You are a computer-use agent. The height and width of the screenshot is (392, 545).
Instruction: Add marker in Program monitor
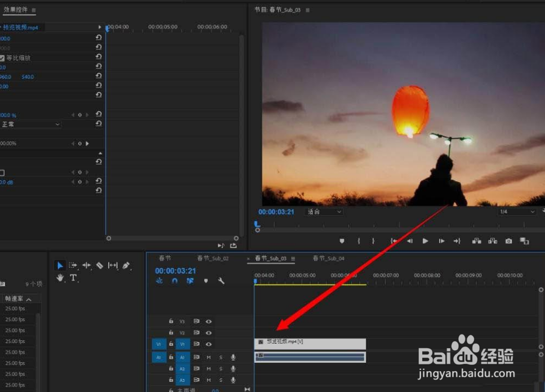click(342, 241)
